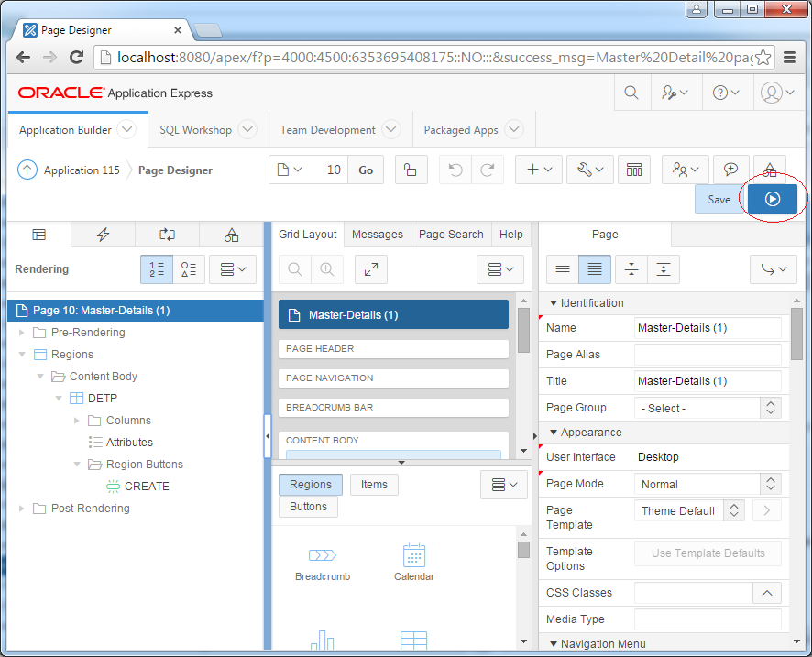812x657 pixels.
Task: Toggle Show All properties button
Action: point(595,269)
